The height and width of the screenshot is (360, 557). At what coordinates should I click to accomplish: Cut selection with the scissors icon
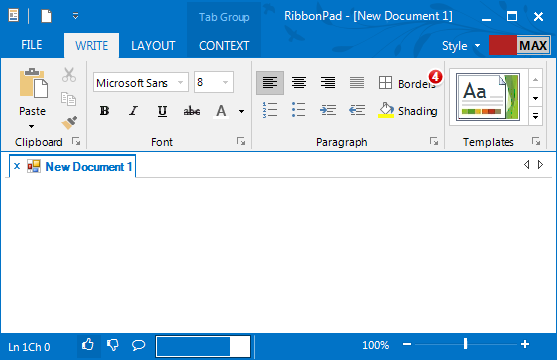69,75
